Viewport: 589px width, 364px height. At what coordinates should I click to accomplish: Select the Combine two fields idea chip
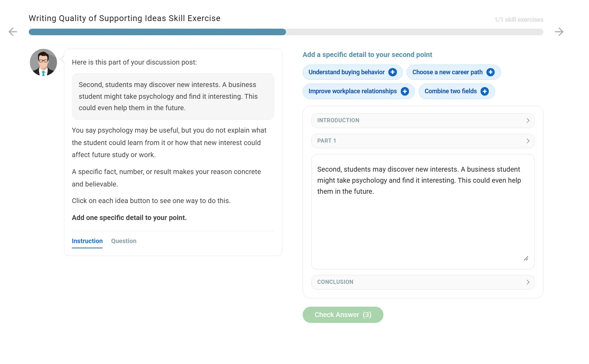click(x=457, y=91)
